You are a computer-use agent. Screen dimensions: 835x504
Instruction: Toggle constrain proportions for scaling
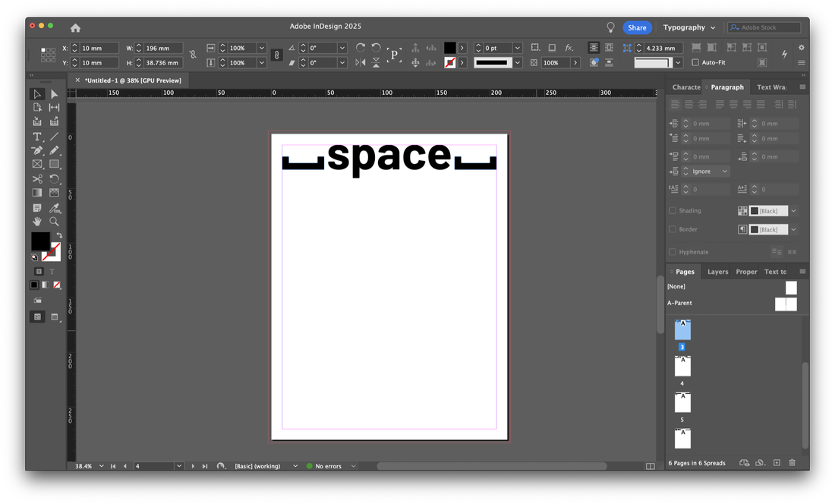tap(276, 55)
